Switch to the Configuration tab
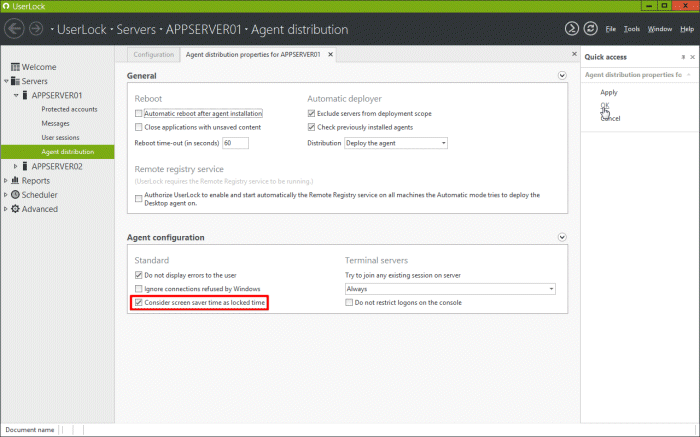 pyautogui.click(x=153, y=54)
